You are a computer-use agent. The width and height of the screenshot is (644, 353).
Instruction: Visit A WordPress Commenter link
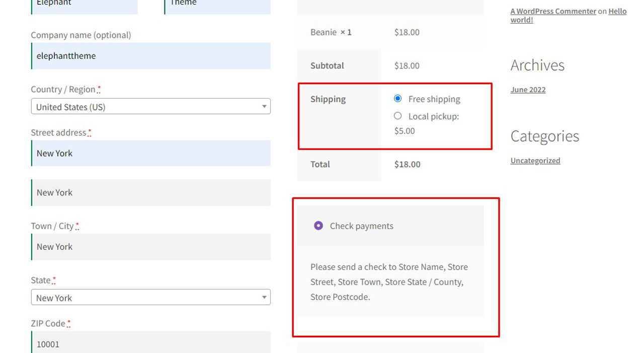pos(553,11)
